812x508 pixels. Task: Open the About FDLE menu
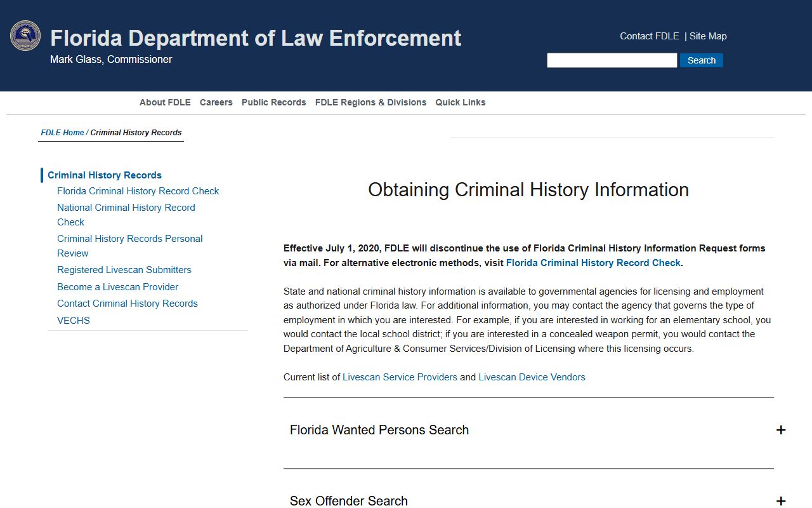pyautogui.click(x=165, y=102)
